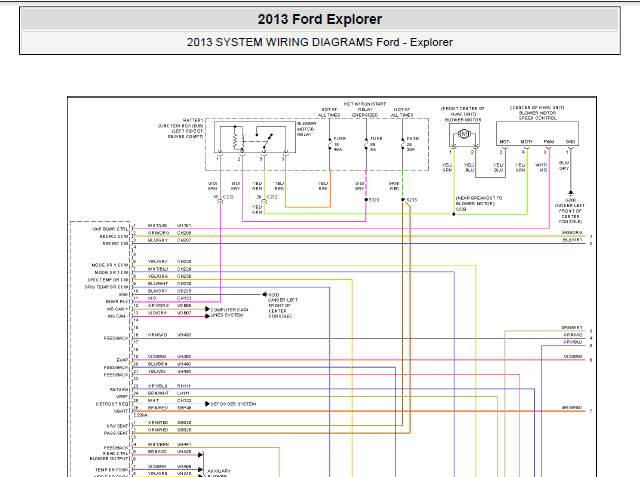This screenshot has height=477, width=640.
Task: Click the MS CAN + pin label
Action: [x=118, y=309]
